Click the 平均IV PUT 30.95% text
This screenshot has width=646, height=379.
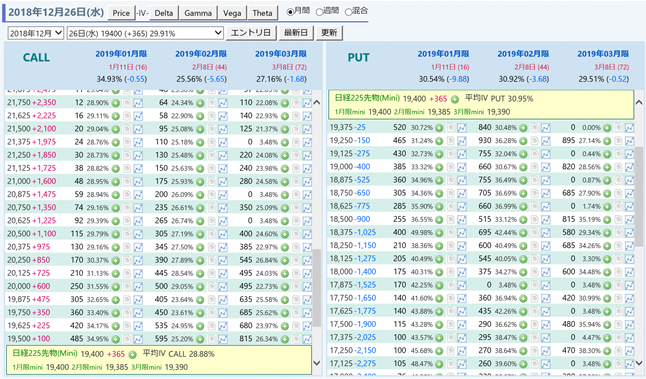(499, 98)
